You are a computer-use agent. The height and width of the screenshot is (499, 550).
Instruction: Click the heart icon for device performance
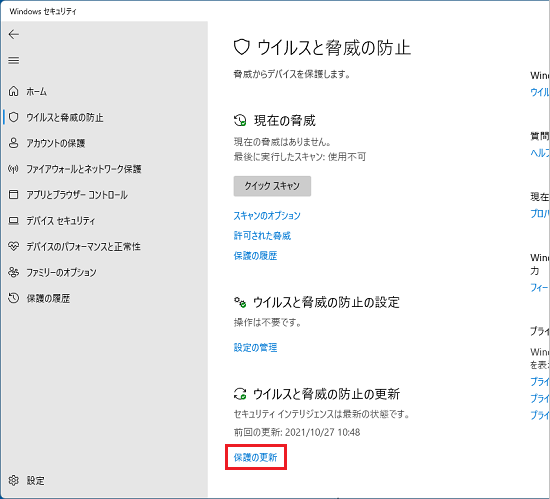(13, 247)
